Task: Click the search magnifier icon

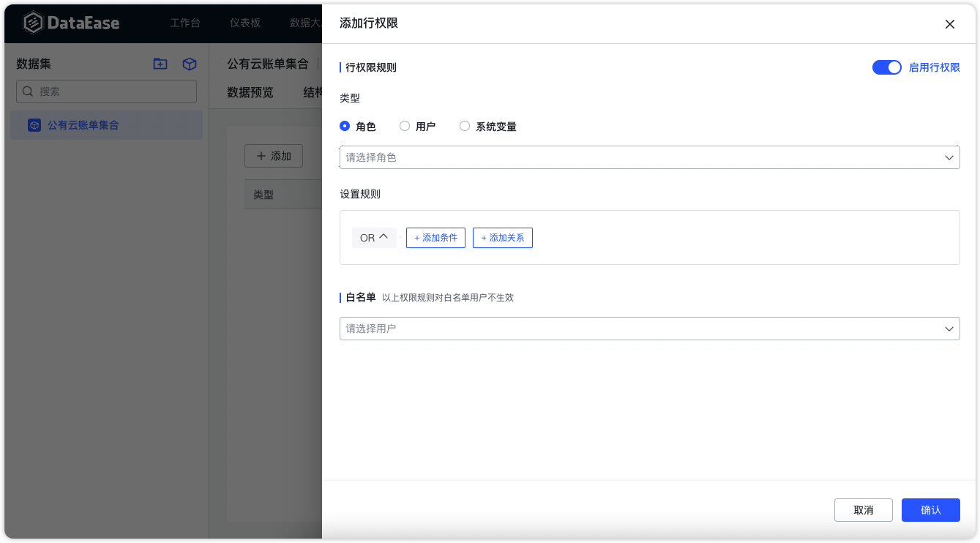Action: click(x=28, y=91)
